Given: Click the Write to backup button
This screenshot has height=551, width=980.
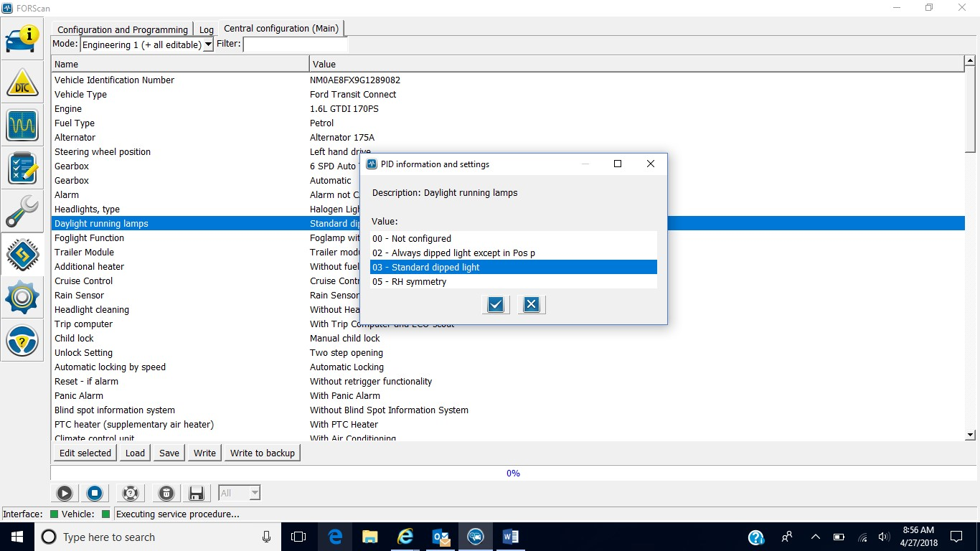Looking at the screenshot, I should (262, 453).
